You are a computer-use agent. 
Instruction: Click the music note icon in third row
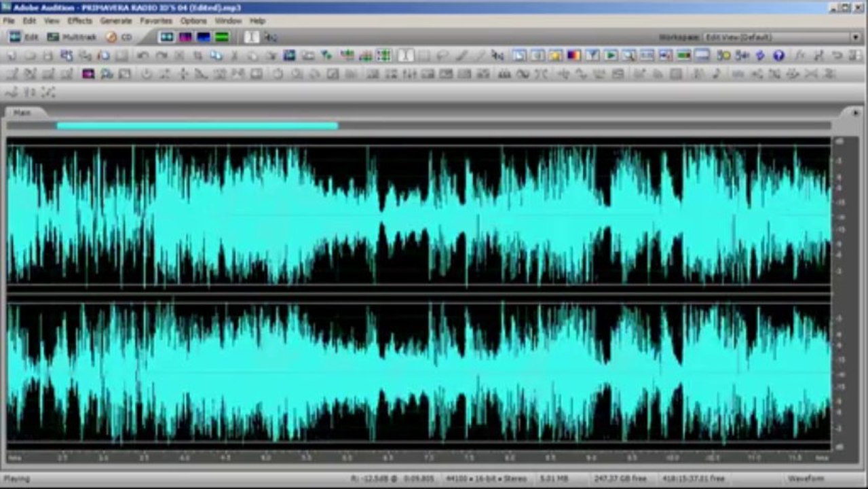[716, 73]
